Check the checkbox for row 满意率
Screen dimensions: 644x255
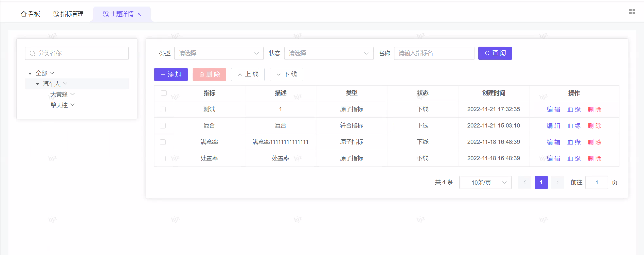pyautogui.click(x=163, y=142)
